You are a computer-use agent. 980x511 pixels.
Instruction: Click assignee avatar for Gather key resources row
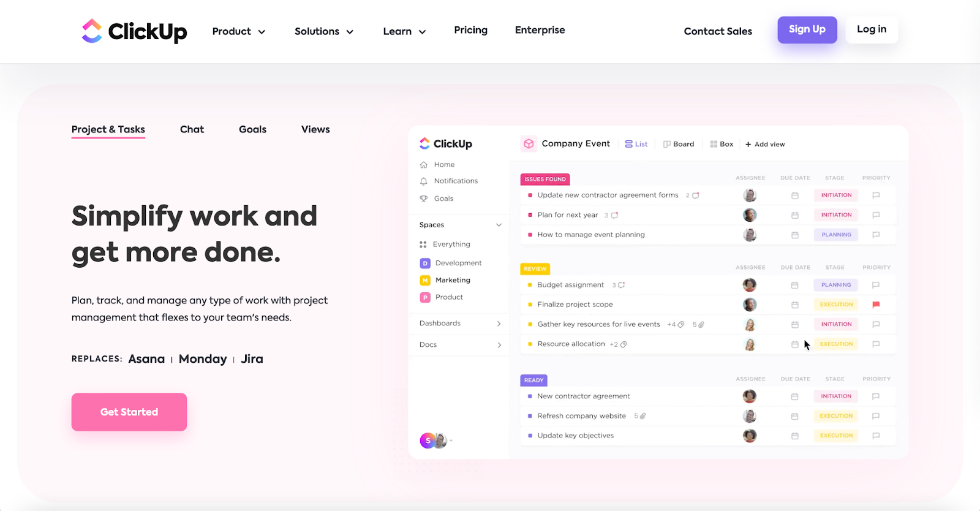(x=750, y=325)
